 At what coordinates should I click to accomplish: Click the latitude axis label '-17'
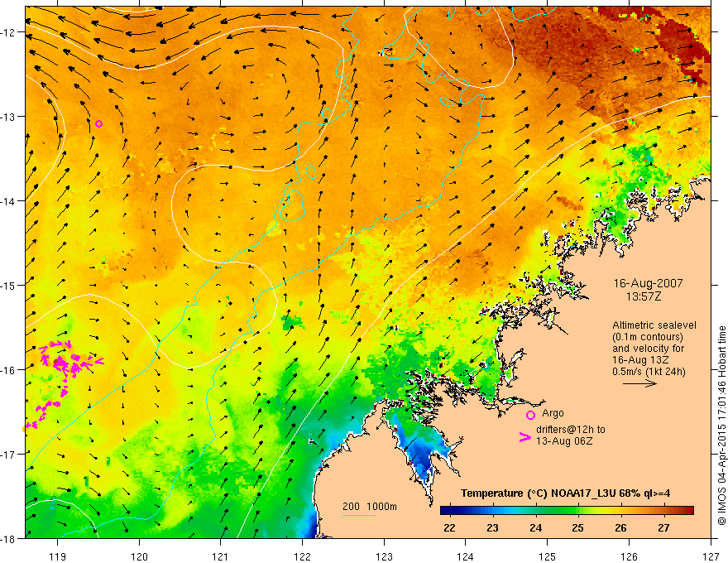pos(9,455)
